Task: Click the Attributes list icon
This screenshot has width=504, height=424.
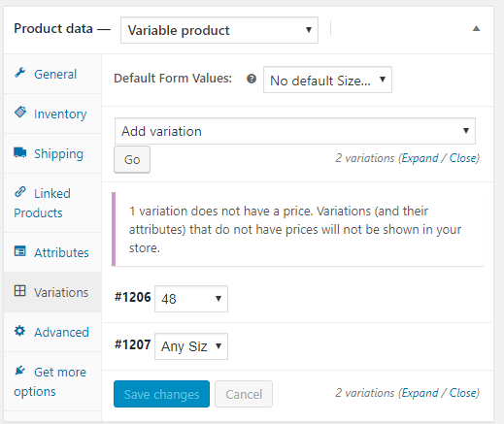Action: click(x=20, y=251)
